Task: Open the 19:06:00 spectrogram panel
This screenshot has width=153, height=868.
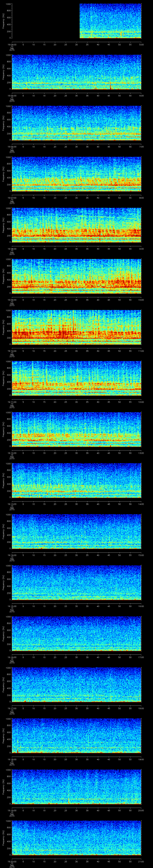Action: click(77, 123)
